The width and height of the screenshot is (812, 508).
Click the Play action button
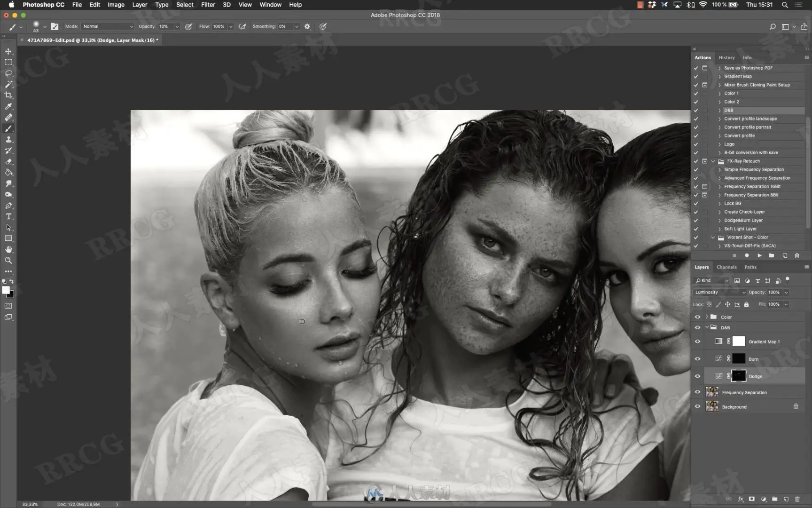tap(759, 255)
